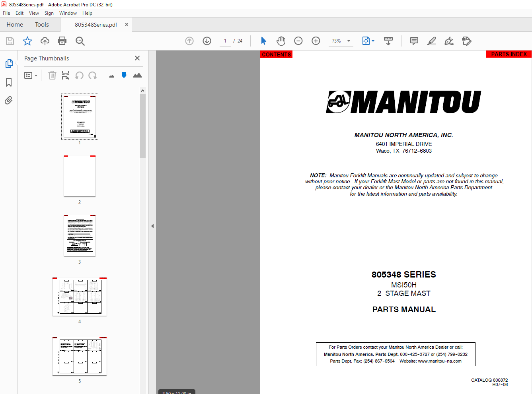Select page 2 blank thumbnail
Viewport: 532px width, 394px height.
click(80, 176)
